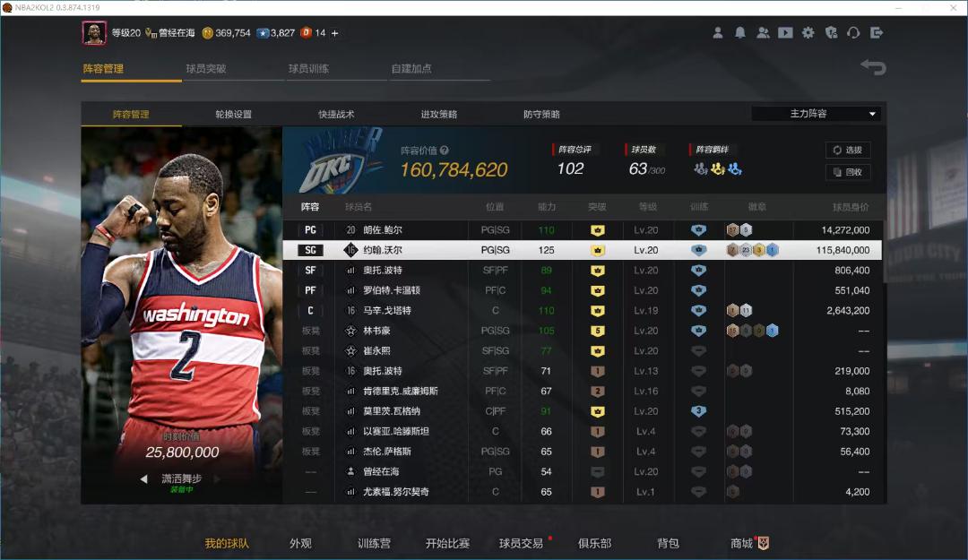Show the lineup value help tooltip
968x560 pixels.
[x=445, y=150]
